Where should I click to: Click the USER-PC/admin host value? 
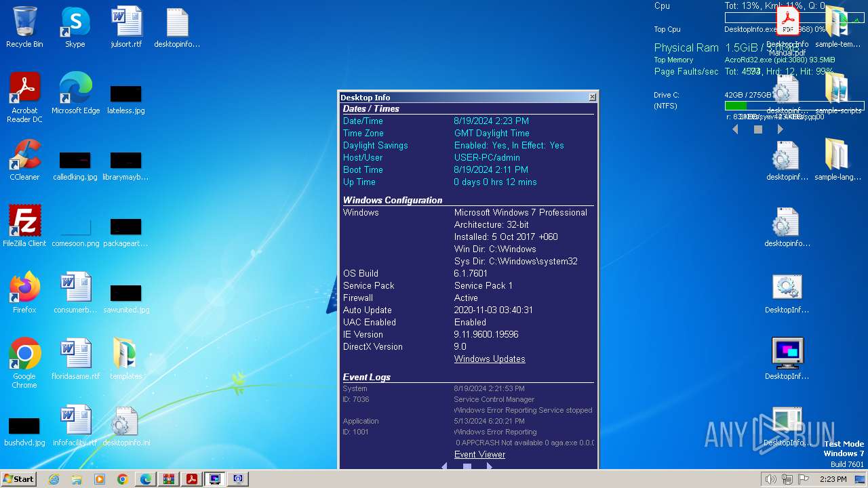(487, 157)
